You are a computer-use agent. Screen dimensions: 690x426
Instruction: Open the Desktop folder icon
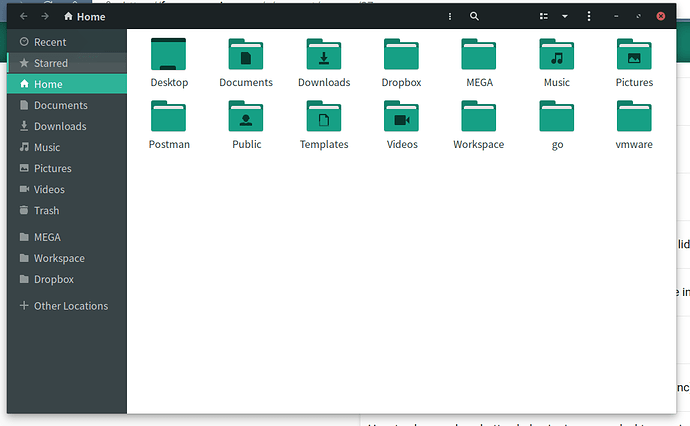coord(169,54)
